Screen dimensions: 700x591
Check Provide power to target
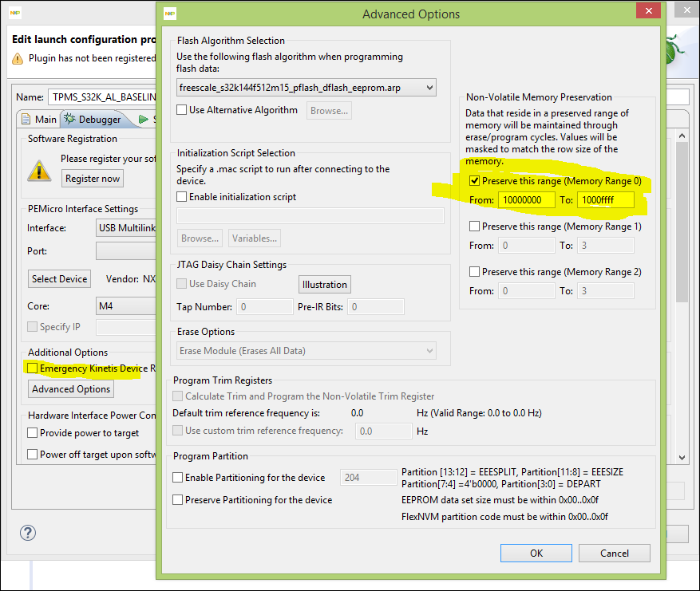(x=32, y=432)
